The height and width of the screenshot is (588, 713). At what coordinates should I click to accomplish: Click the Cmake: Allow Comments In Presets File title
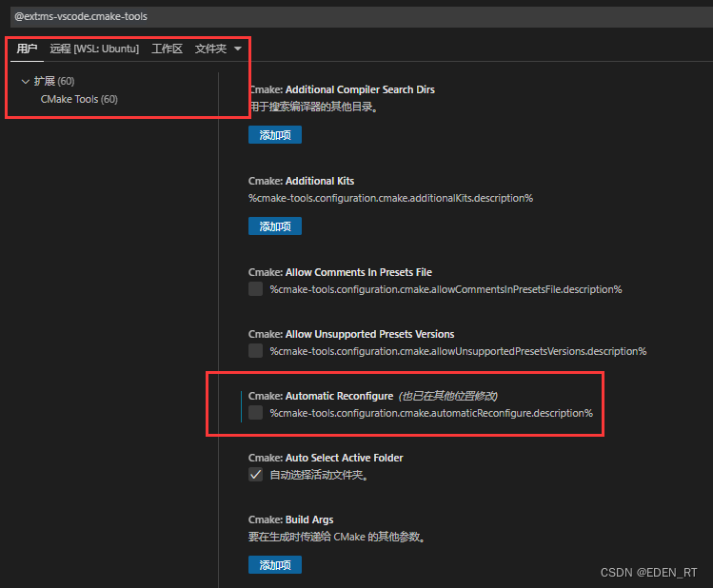340,272
